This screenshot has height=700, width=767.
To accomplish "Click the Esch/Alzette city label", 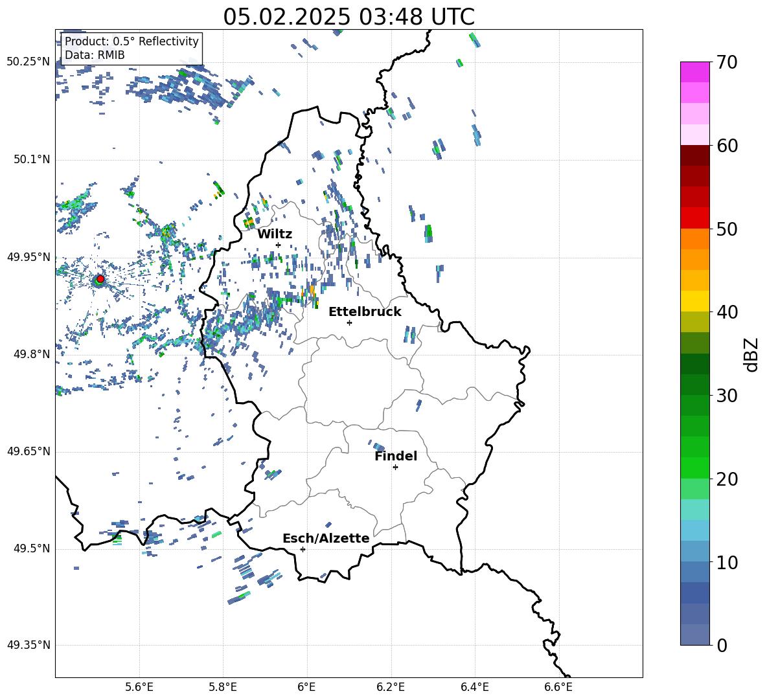I will click(326, 538).
